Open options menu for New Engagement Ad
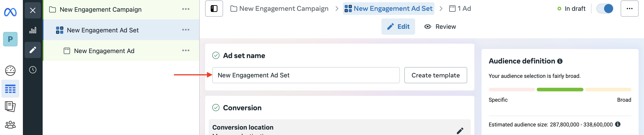Image resolution: width=644 pixels, height=135 pixels. 186,51
